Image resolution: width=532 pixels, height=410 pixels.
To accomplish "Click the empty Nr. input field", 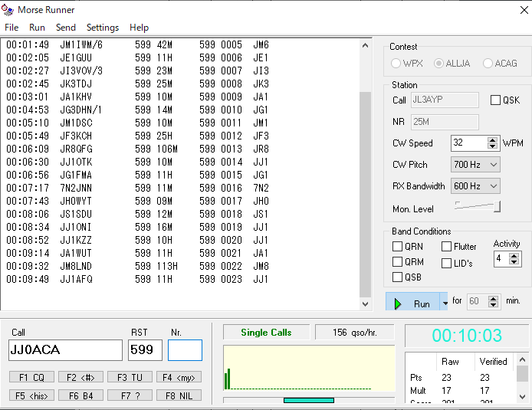I will pos(185,350).
